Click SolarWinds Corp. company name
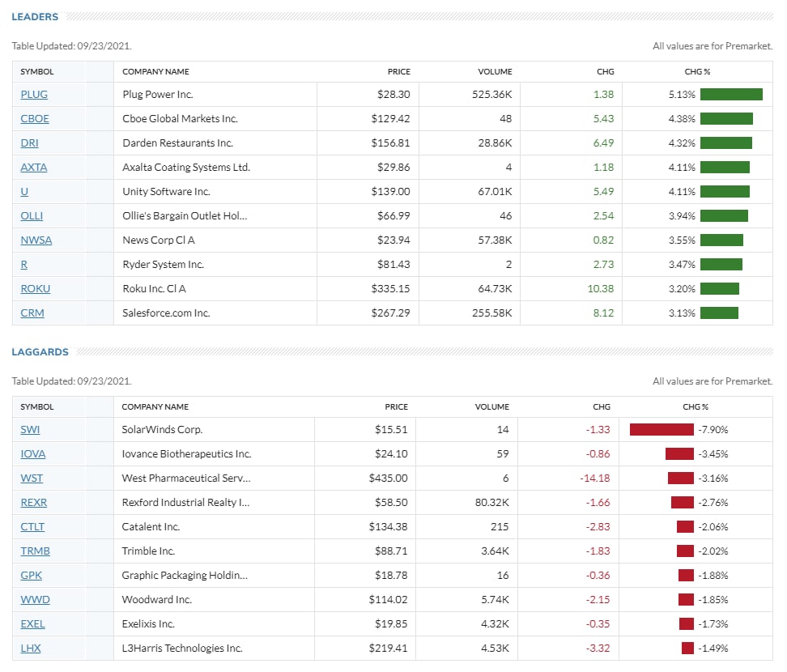The image size is (787, 672). (162, 430)
